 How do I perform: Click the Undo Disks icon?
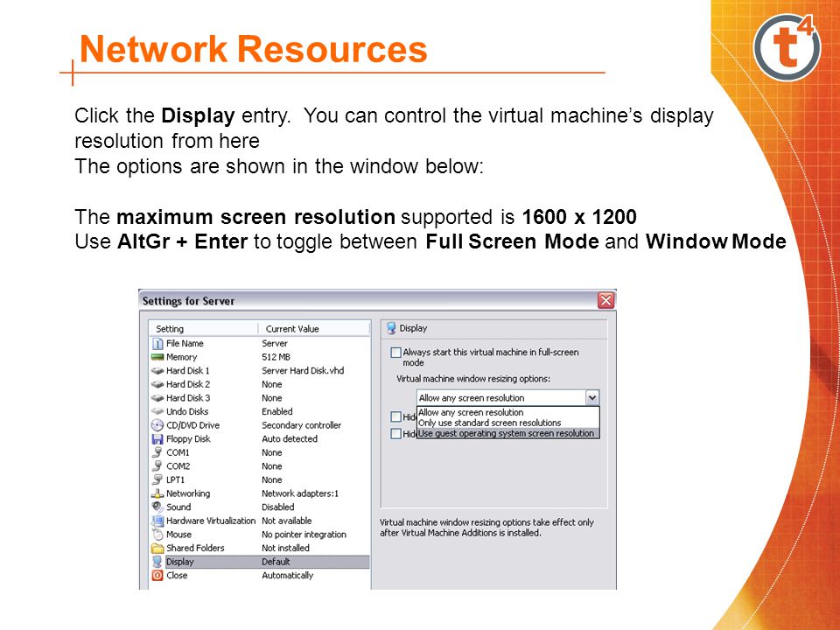(x=157, y=411)
